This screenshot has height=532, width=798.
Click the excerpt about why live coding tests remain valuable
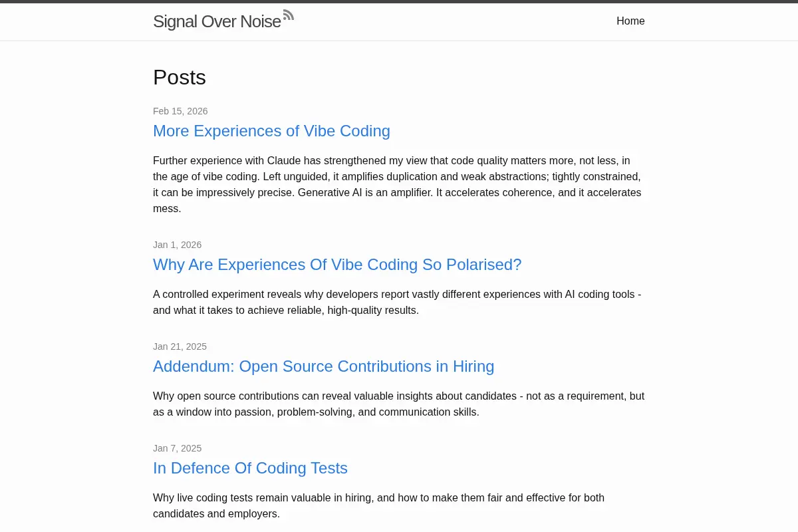click(378, 506)
